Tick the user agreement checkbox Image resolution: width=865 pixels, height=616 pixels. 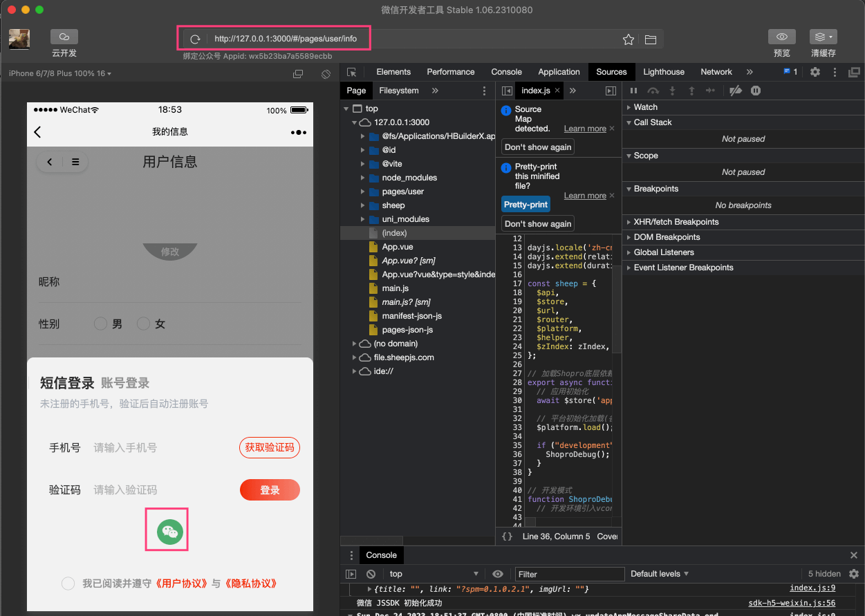68,584
